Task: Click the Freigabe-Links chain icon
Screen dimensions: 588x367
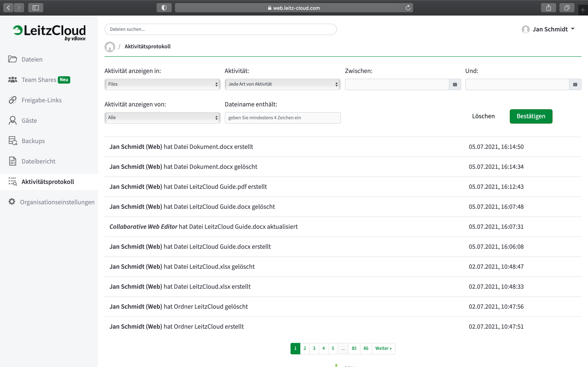Action: (12, 100)
